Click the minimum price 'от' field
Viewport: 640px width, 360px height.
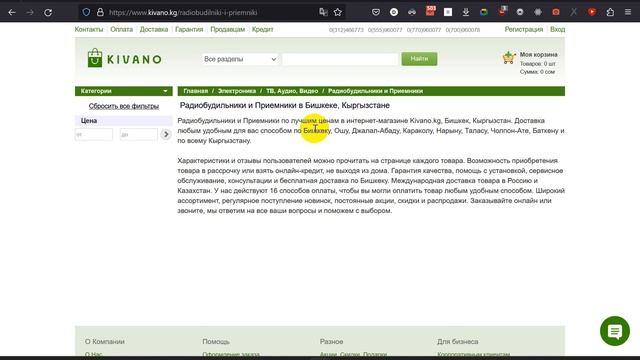pos(94,134)
